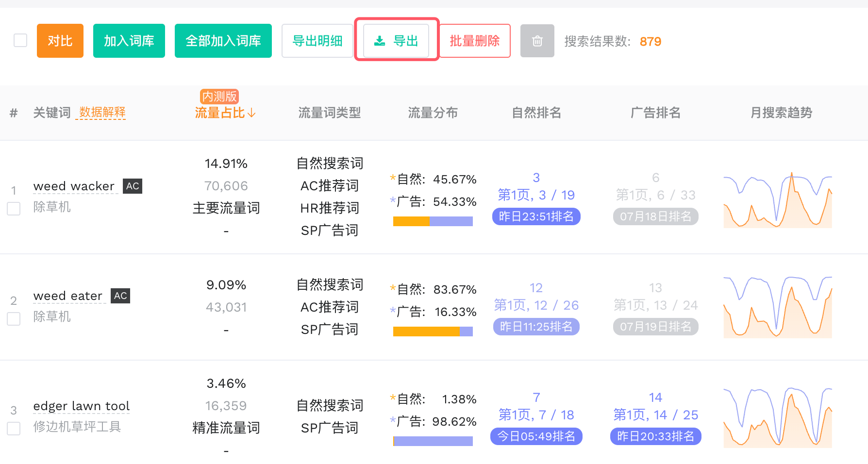Open the 数据解释 data explanation link
The width and height of the screenshot is (868, 464).
coord(102,113)
